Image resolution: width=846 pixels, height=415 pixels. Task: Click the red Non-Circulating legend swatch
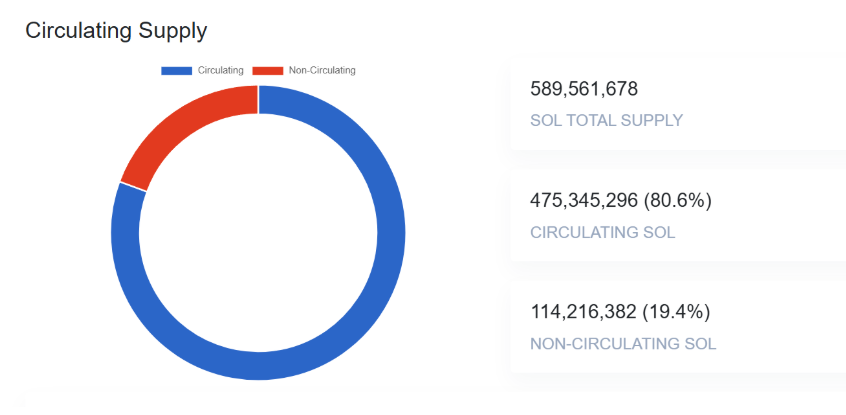268,70
